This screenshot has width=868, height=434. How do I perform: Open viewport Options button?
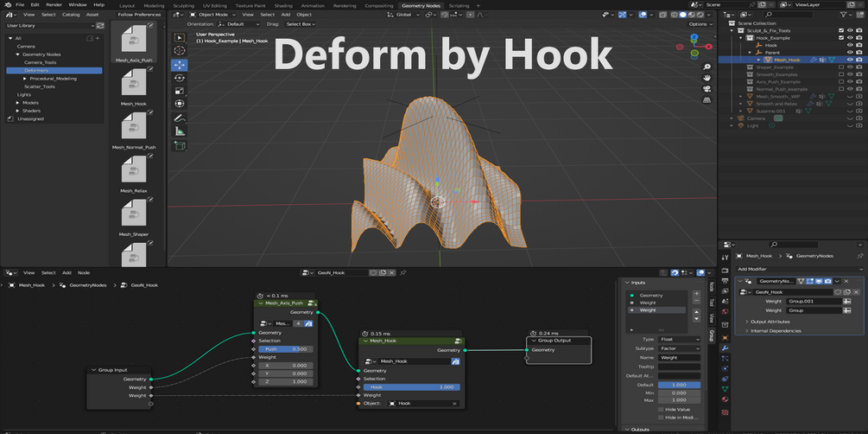(x=700, y=24)
